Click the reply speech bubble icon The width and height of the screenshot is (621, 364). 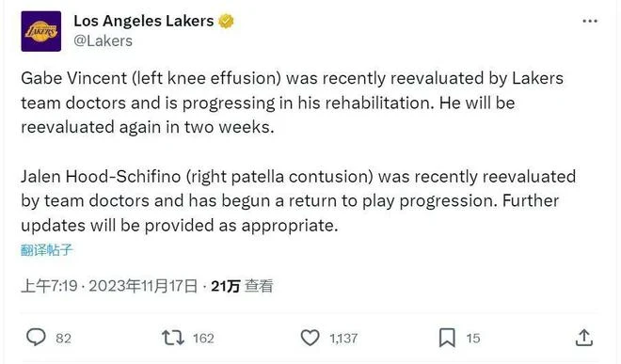36,338
